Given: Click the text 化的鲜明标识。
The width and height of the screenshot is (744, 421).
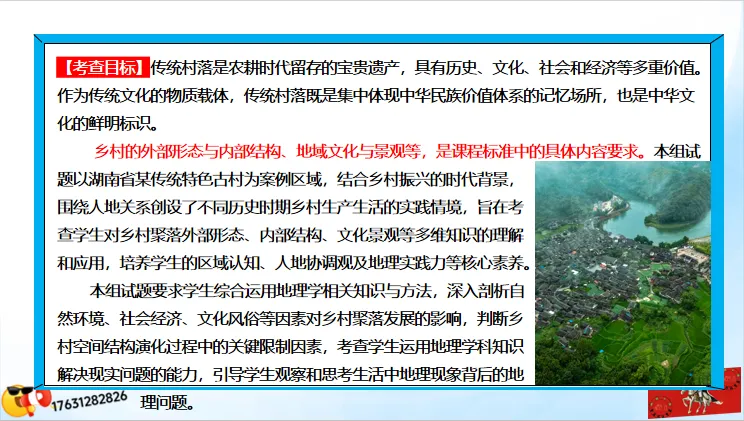Looking at the screenshot, I should [x=108, y=124].
